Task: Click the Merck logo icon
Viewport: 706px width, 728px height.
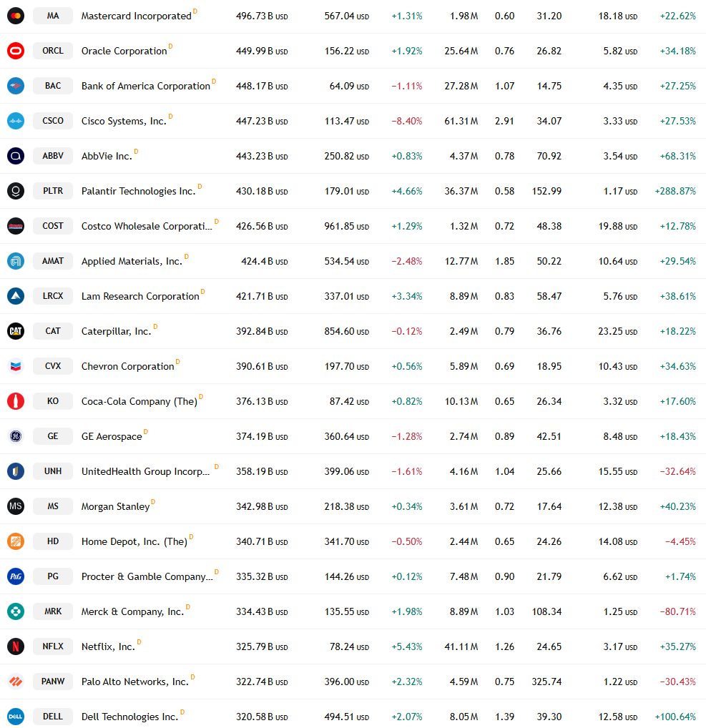Action: (x=15, y=611)
